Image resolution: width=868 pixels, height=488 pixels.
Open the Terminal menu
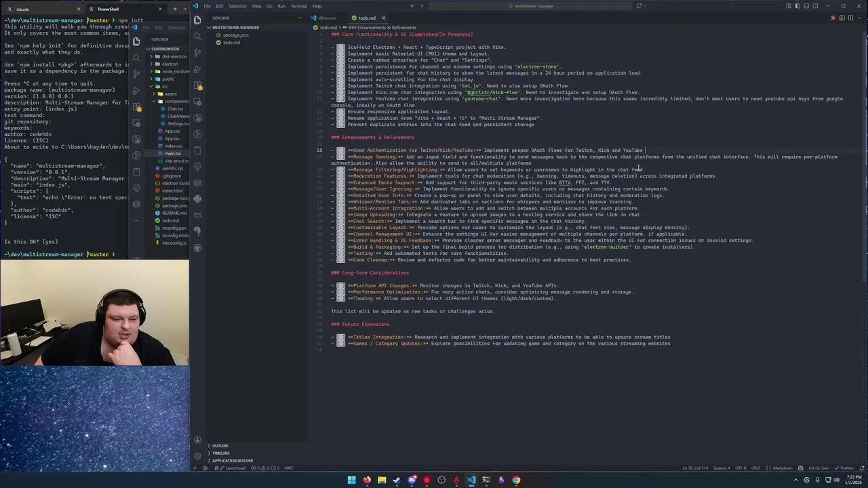[x=298, y=6]
